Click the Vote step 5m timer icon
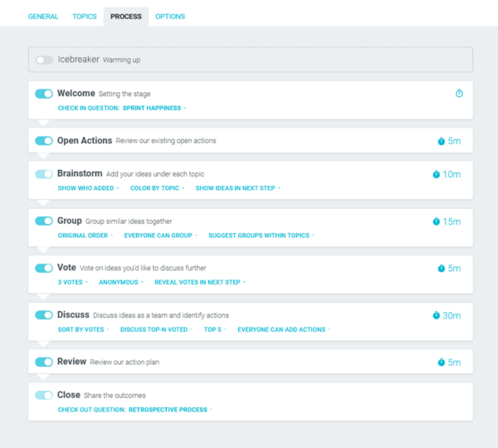 [x=442, y=268]
